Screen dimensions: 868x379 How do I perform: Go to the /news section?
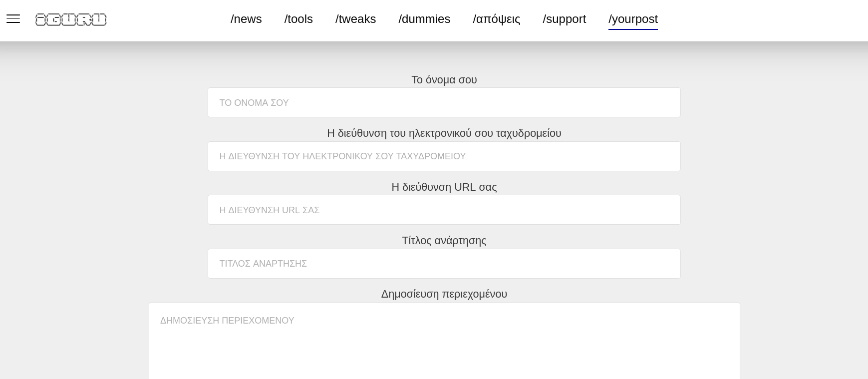point(246,19)
